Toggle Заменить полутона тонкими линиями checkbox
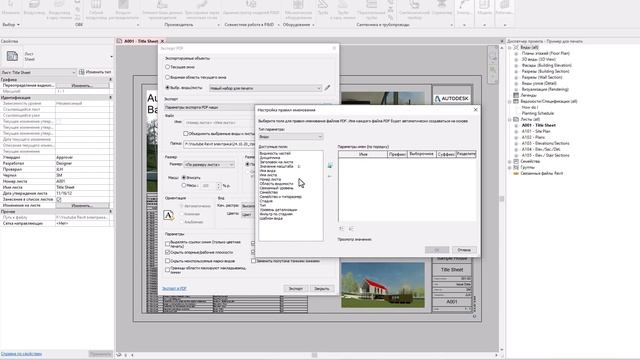The image size is (640, 360). click(253, 261)
